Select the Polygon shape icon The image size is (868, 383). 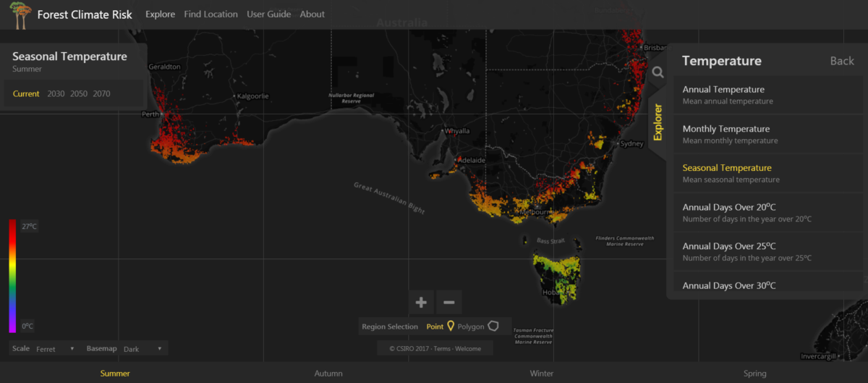(493, 326)
